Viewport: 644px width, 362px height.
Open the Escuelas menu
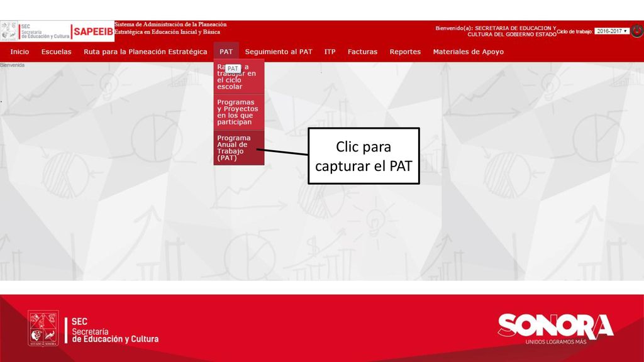pos(56,52)
